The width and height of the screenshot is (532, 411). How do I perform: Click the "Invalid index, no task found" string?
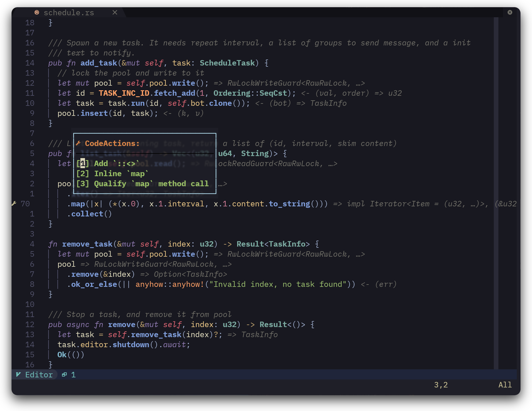pyautogui.click(x=278, y=284)
